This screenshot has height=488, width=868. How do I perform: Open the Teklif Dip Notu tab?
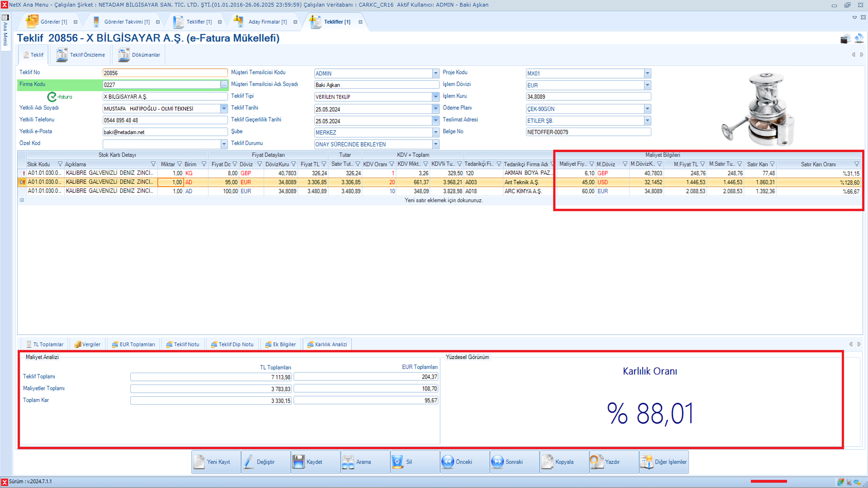(232, 344)
